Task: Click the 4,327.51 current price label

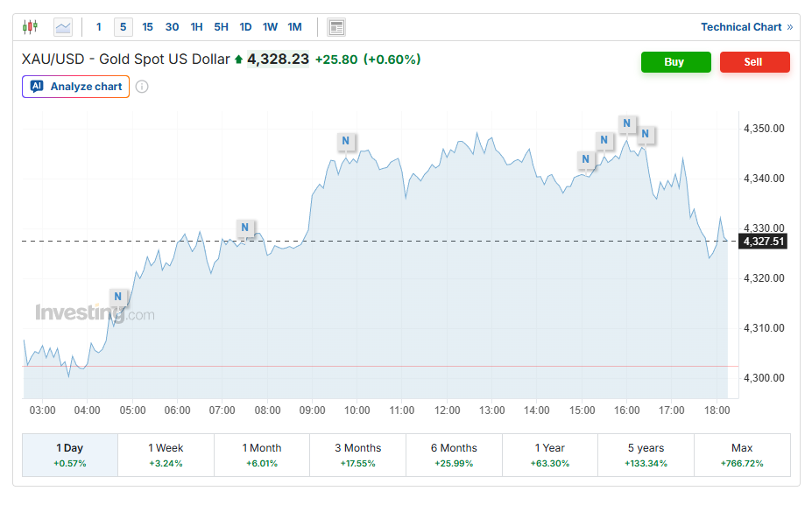Action: 763,241
